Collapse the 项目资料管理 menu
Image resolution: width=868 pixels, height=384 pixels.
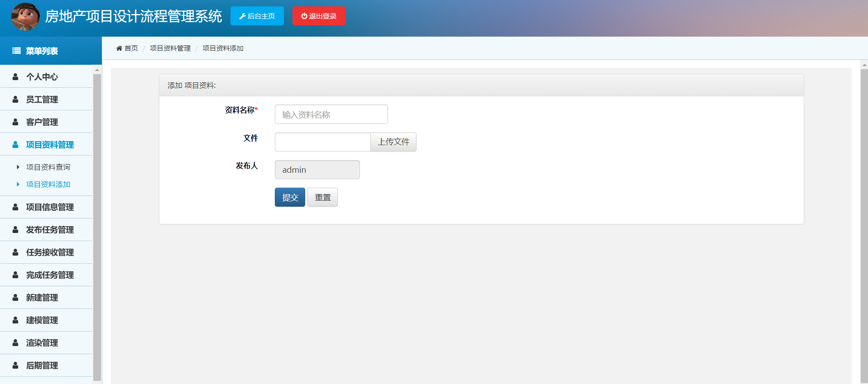46,144
